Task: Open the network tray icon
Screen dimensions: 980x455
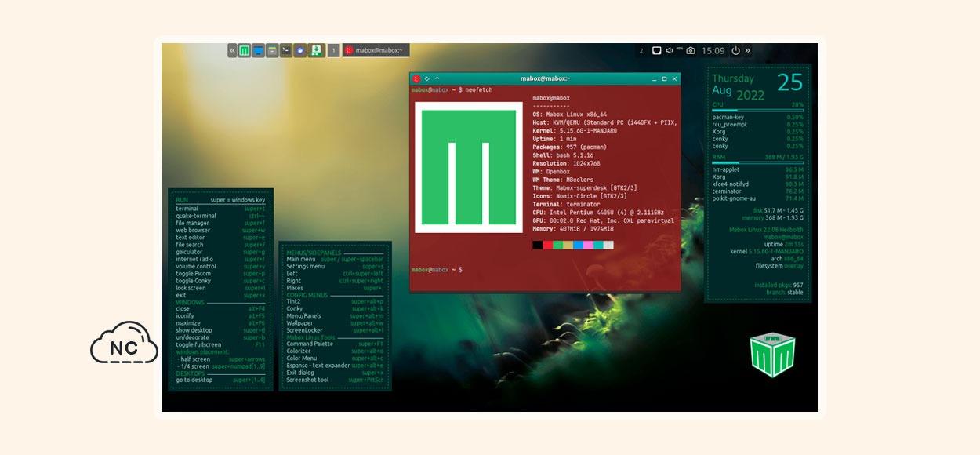Action: pyautogui.click(x=656, y=50)
